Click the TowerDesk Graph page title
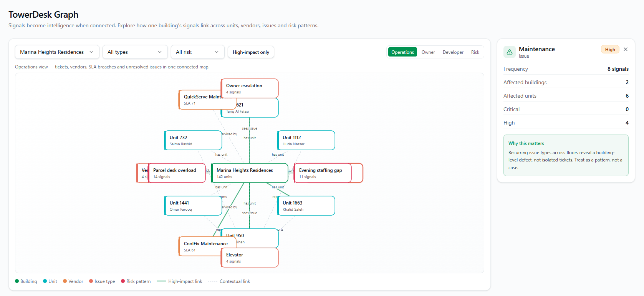The width and height of the screenshot is (644, 296). [43, 15]
